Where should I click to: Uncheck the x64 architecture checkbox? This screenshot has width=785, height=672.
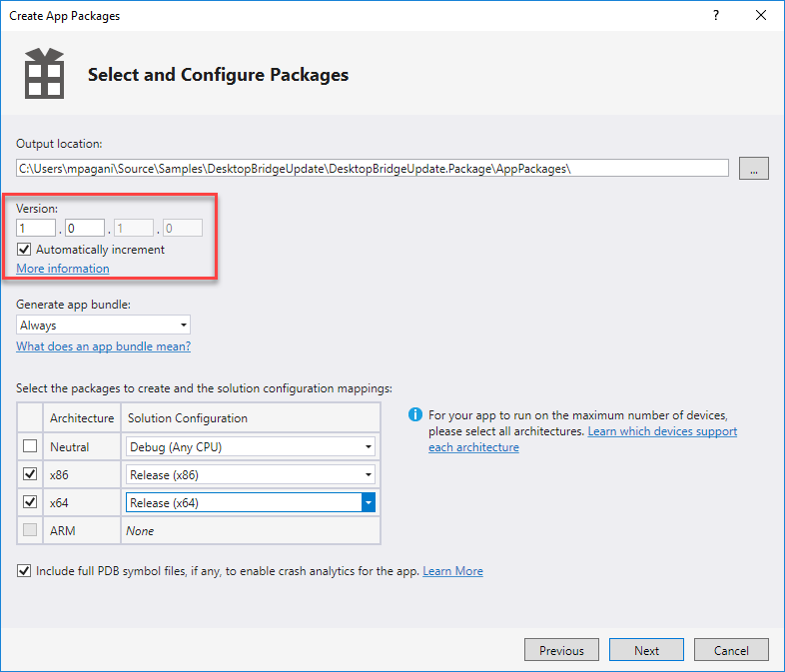(30, 502)
